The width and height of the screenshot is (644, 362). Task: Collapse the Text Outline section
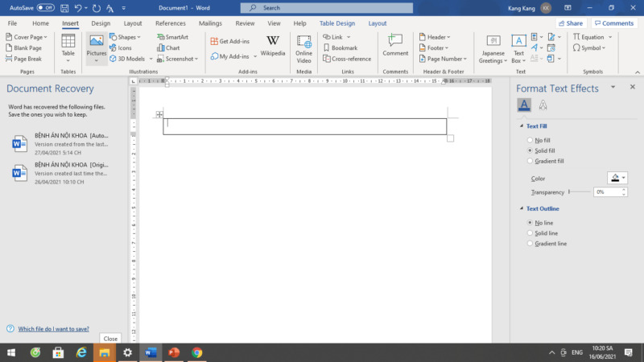click(x=522, y=208)
